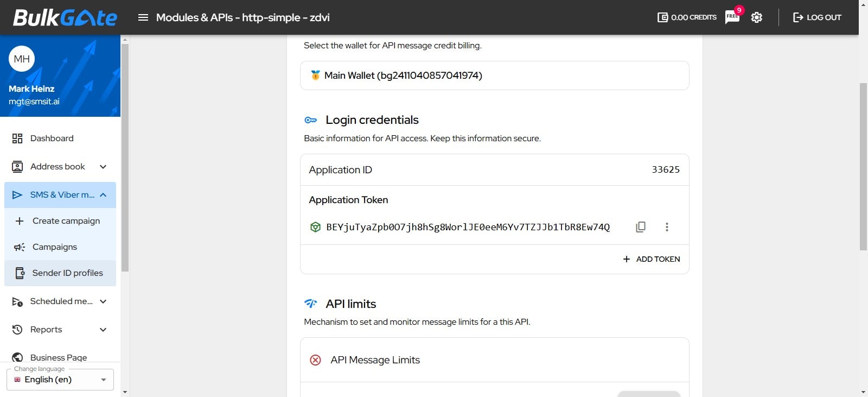Click the Application Token label
Viewport: 868px width, 397px height.
(348, 200)
